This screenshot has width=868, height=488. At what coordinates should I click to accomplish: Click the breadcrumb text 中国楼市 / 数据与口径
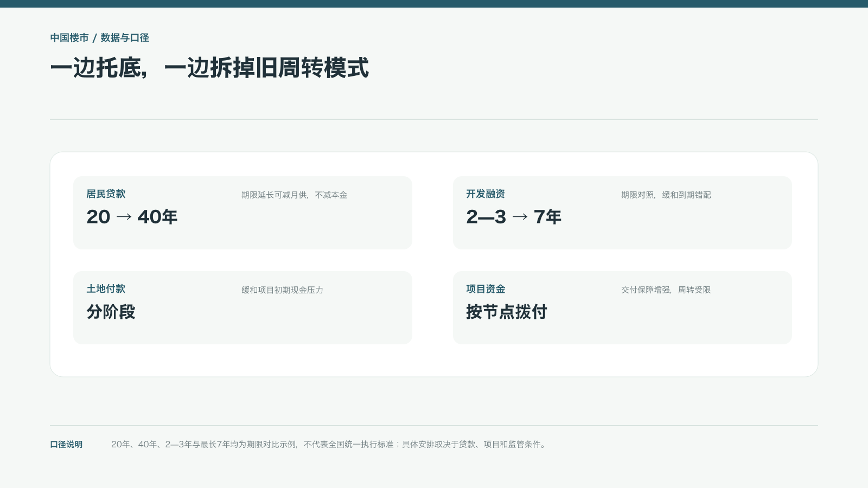[x=100, y=38]
